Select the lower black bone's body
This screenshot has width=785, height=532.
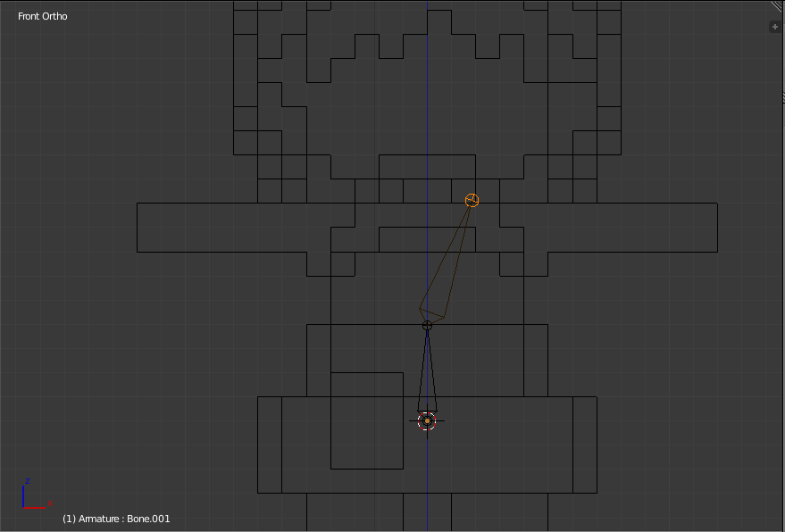click(x=427, y=371)
